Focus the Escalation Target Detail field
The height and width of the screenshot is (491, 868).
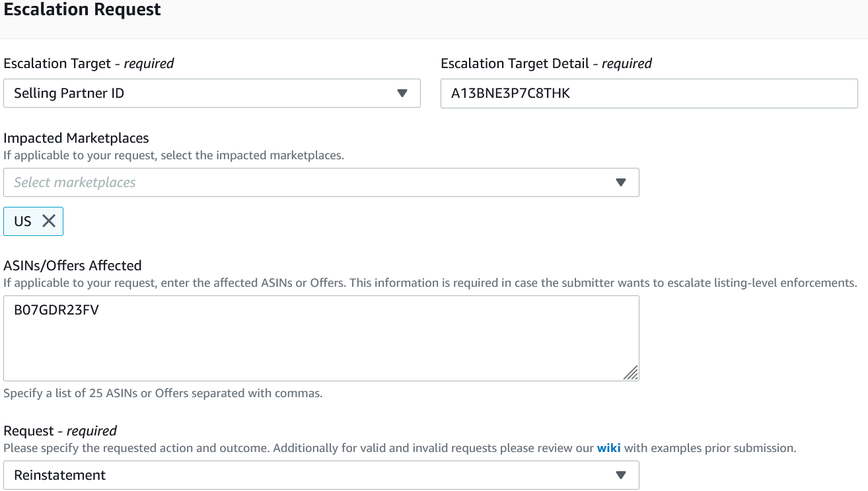(x=649, y=93)
